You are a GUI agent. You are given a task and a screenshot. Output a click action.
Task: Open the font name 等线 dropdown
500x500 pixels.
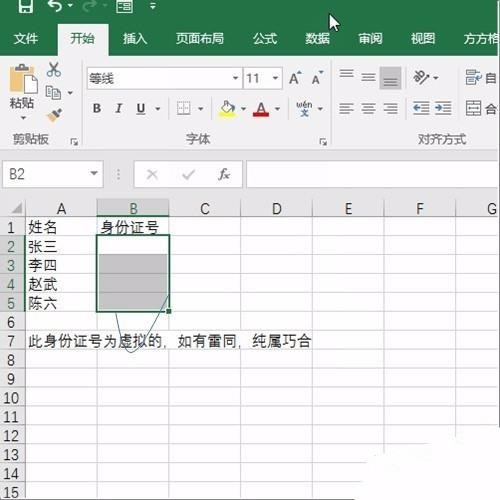coord(235,78)
